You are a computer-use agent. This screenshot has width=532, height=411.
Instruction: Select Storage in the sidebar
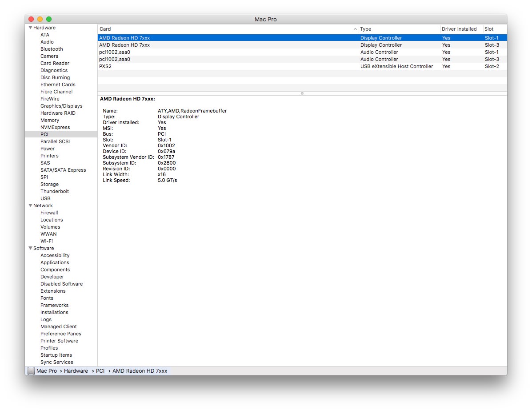tap(49, 185)
